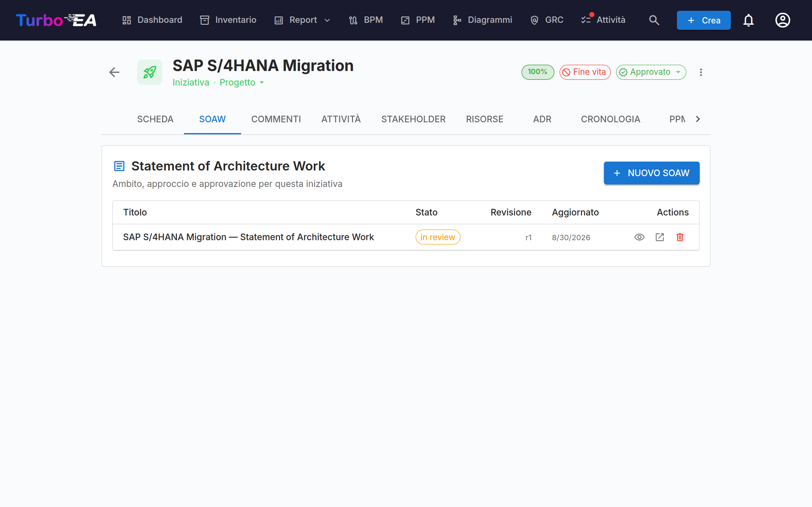The image size is (812, 507).
Task: Go back using the left arrow
Action: coord(115,72)
